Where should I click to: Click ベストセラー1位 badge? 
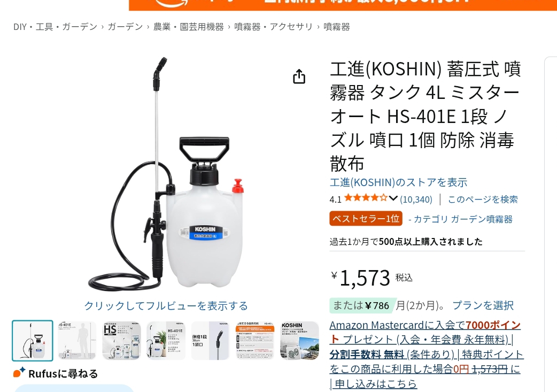(x=366, y=219)
